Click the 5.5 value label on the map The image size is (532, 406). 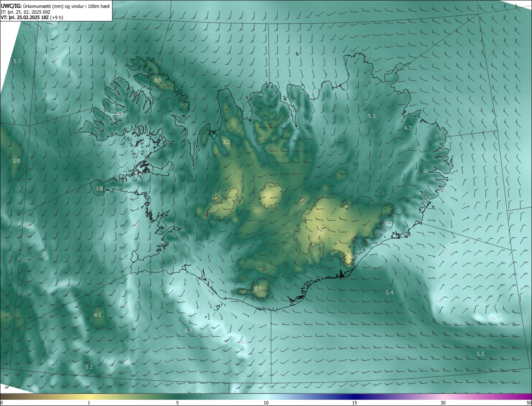480,354
